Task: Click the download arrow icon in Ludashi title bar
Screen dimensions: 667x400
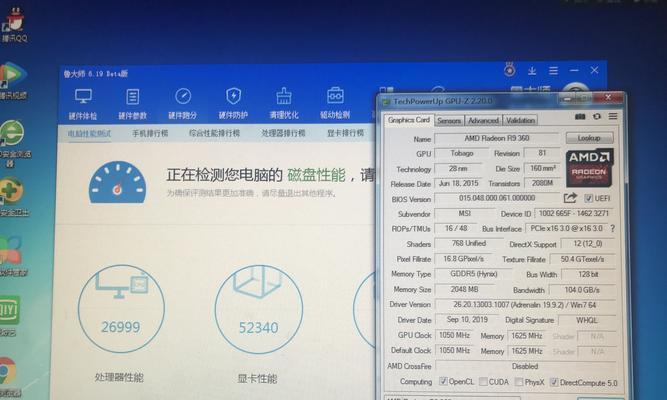Action: point(532,71)
